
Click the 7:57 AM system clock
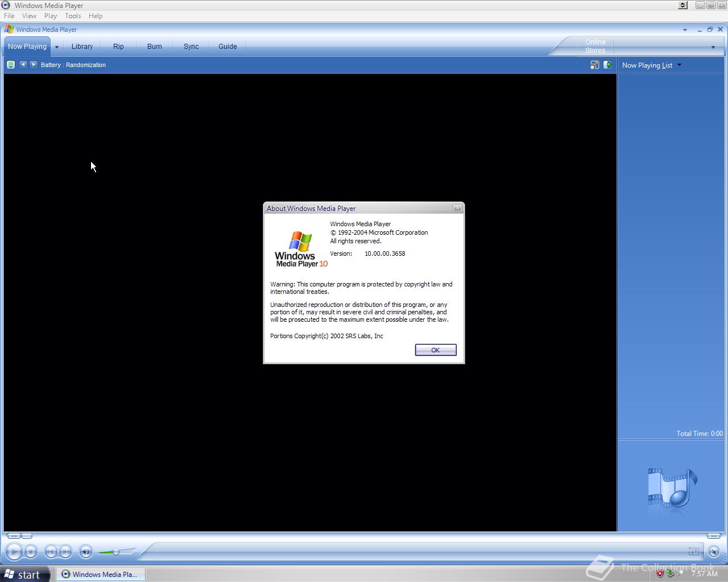(705, 574)
